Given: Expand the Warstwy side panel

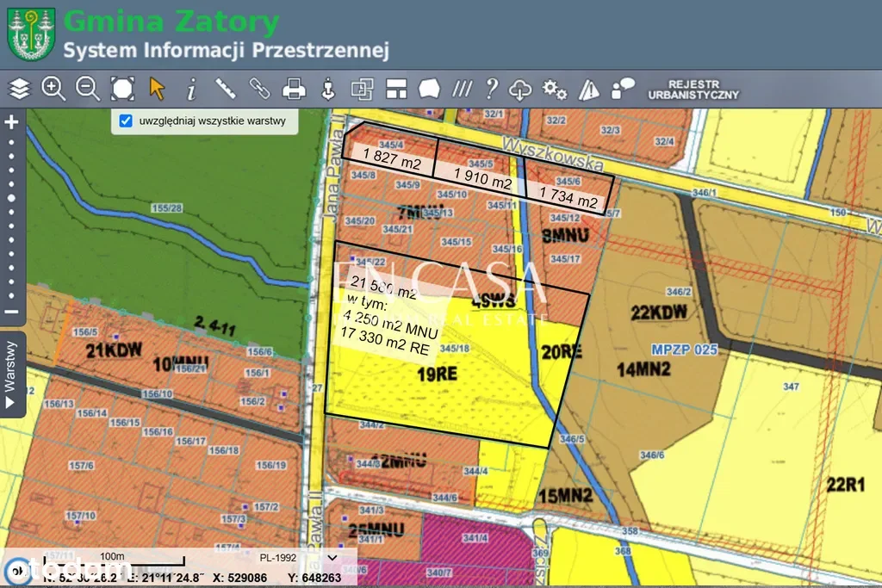Looking at the screenshot, I should pyautogui.click(x=12, y=375).
